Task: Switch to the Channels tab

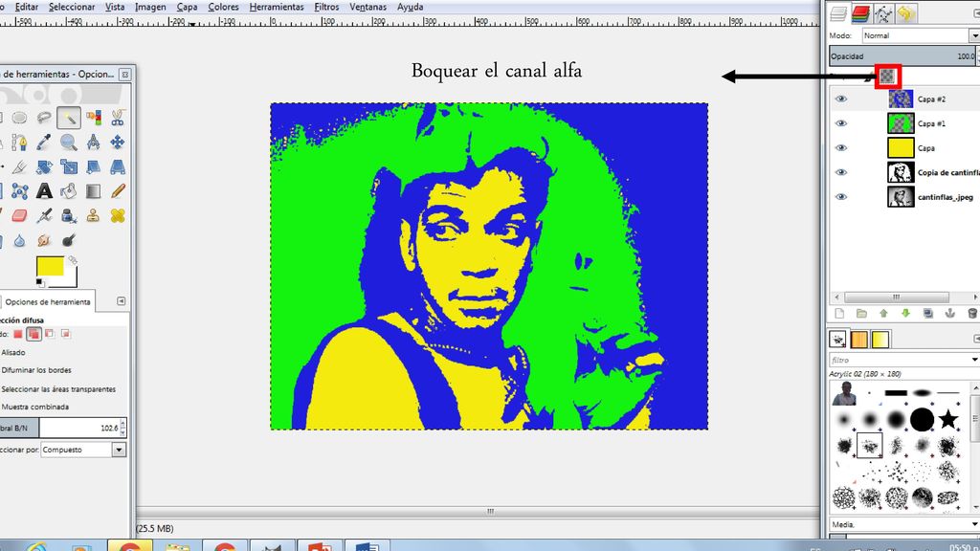Action: click(860, 13)
